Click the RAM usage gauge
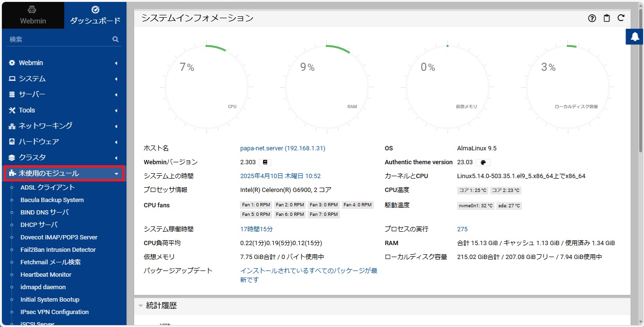 (x=327, y=87)
